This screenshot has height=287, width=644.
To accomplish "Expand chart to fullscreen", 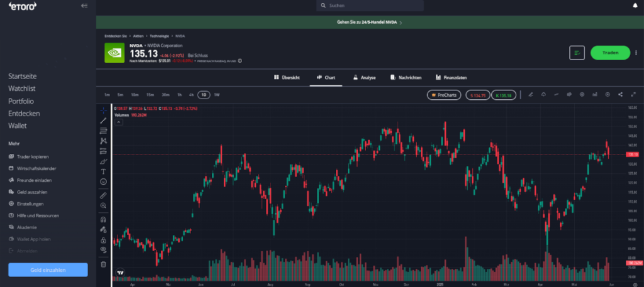I will (633, 95).
